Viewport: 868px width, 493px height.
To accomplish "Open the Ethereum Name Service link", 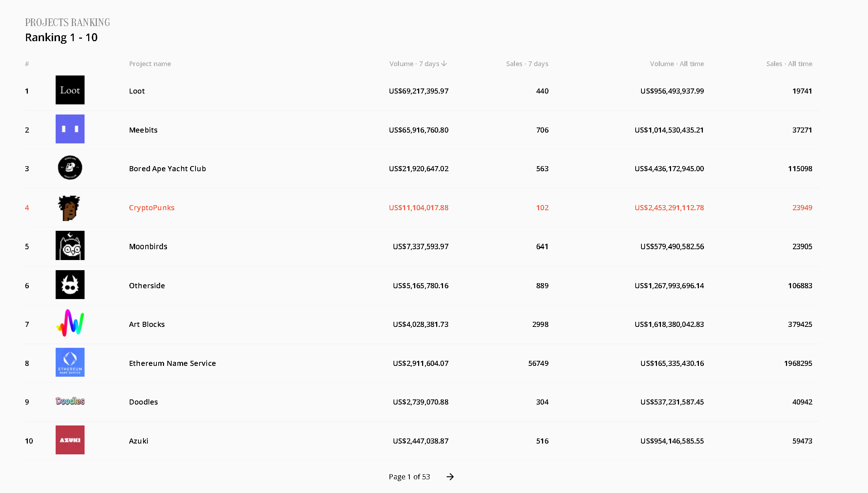I will coord(172,363).
